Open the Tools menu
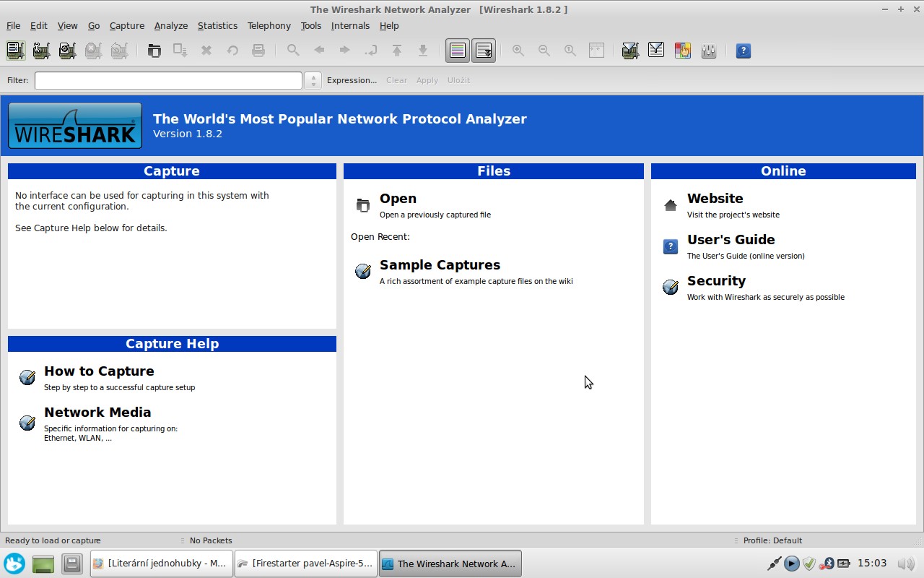 coord(311,25)
